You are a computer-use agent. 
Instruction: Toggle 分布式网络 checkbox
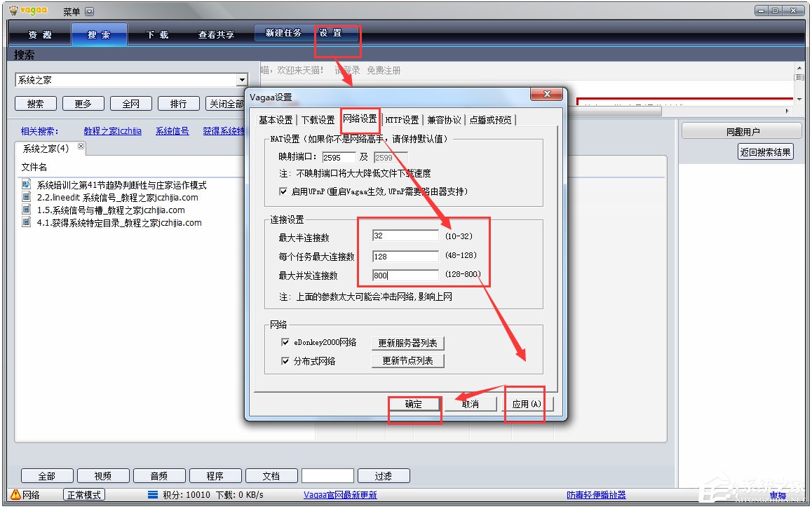click(x=285, y=360)
